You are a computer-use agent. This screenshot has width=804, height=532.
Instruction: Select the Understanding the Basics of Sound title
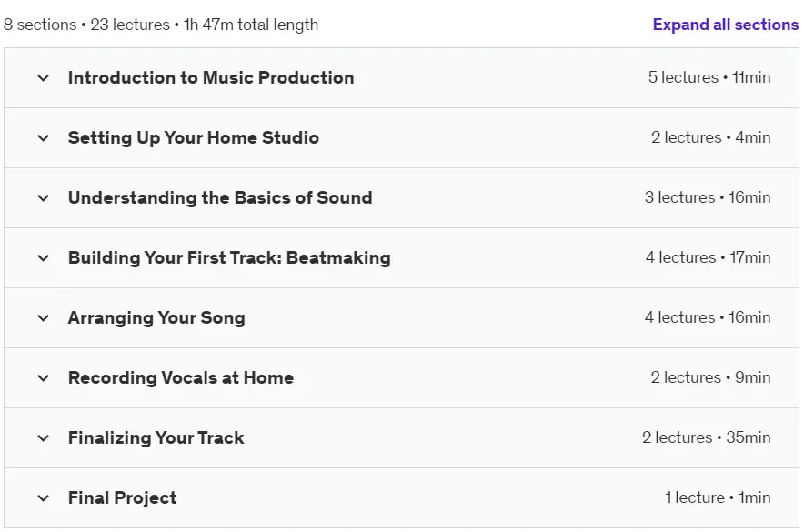point(220,198)
